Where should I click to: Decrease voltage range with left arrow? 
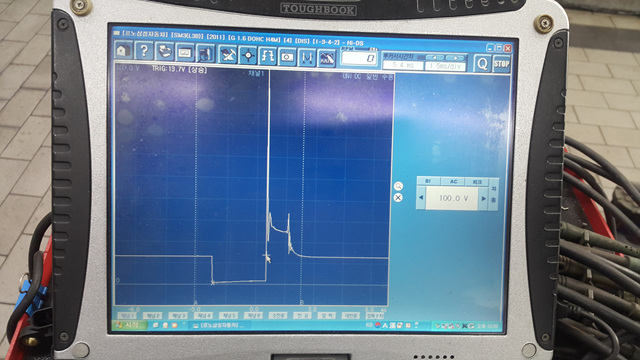(x=421, y=198)
